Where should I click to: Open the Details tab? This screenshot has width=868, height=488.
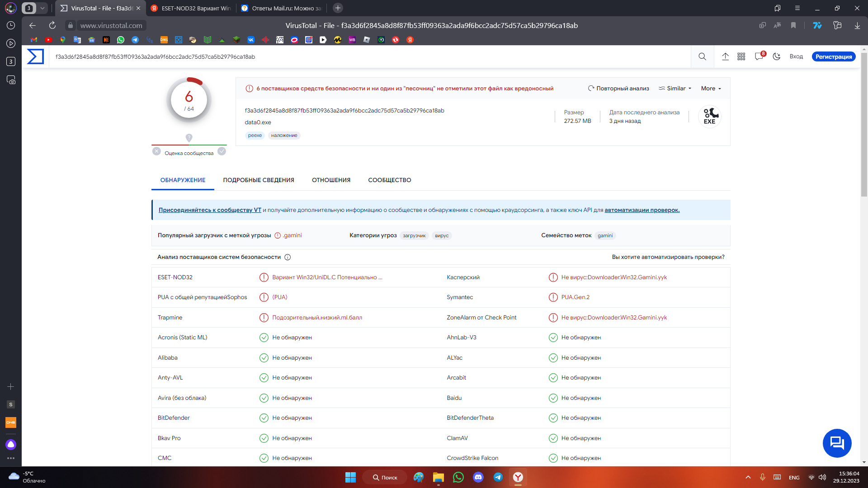[259, 180]
